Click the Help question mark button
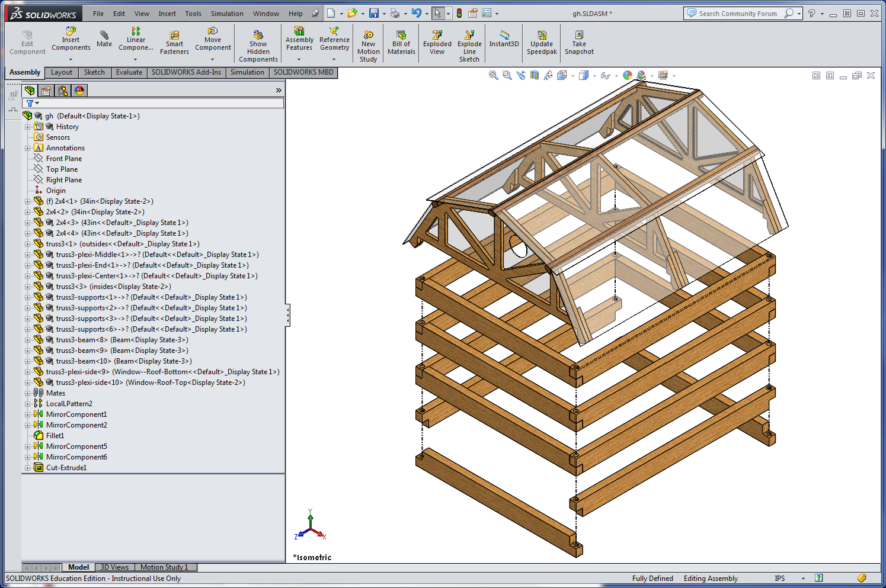This screenshot has height=588, width=886. click(811, 13)
